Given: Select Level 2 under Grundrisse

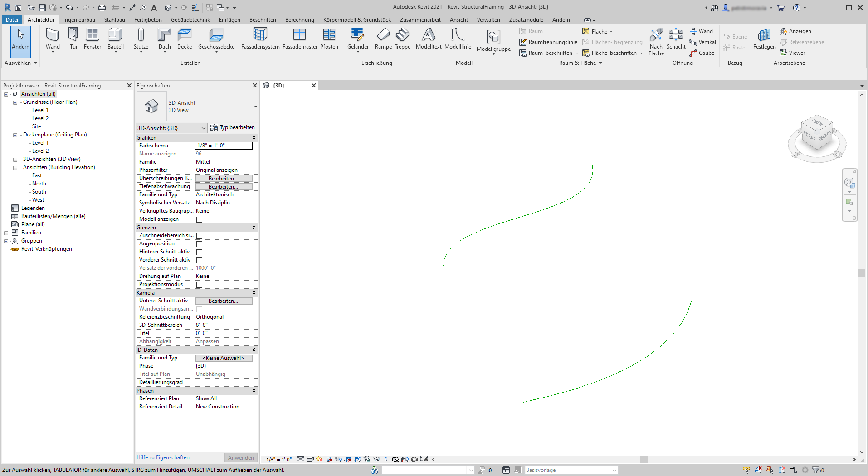Looking at the screenshot, I should click(40, 118).
